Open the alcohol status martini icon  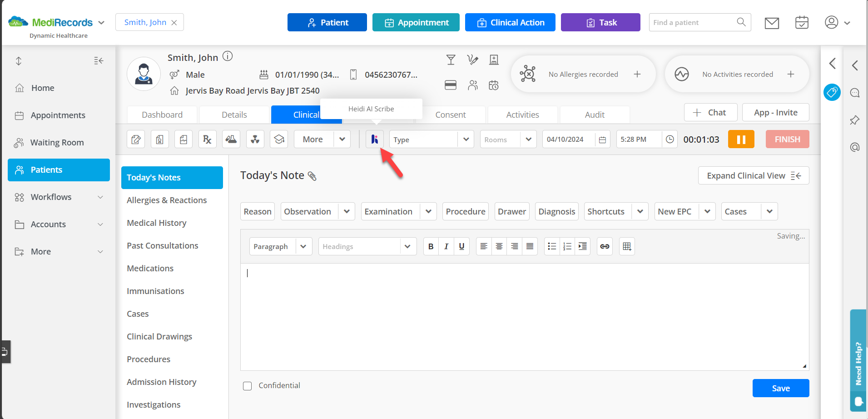point(451,60)
